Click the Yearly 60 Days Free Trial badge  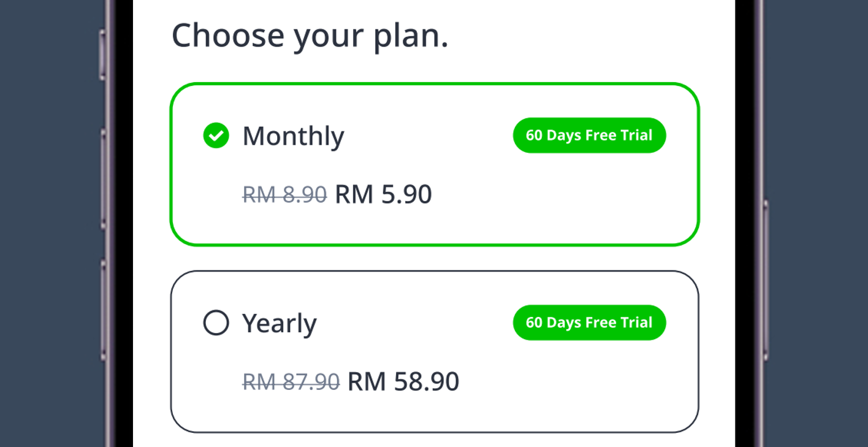[x=589, y=323]
